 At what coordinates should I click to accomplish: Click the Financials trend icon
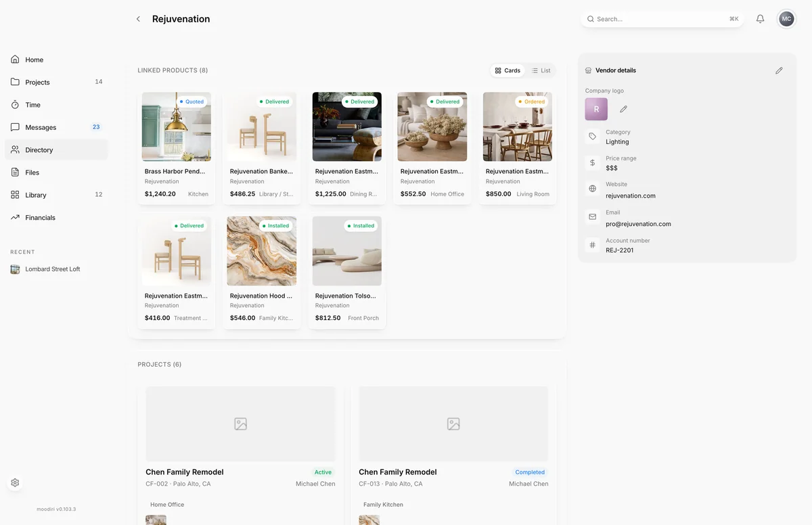point(15,217)
